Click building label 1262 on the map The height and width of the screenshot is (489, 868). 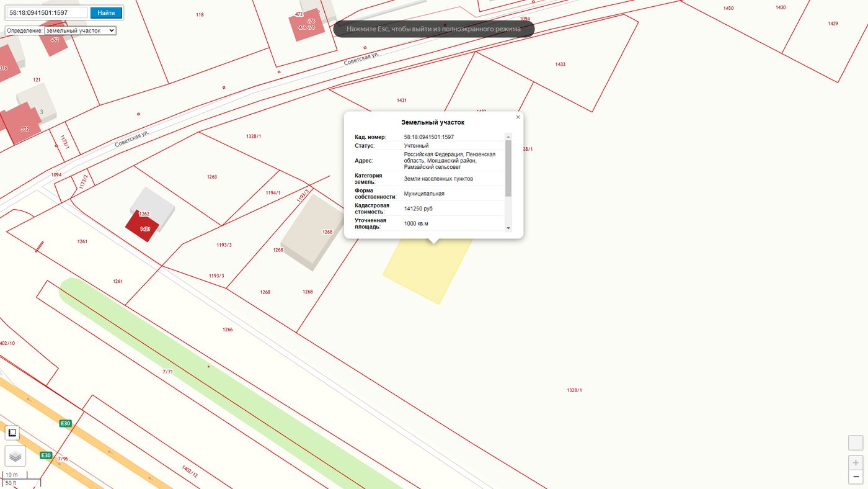pyautogui.click(x=144, y=214)
